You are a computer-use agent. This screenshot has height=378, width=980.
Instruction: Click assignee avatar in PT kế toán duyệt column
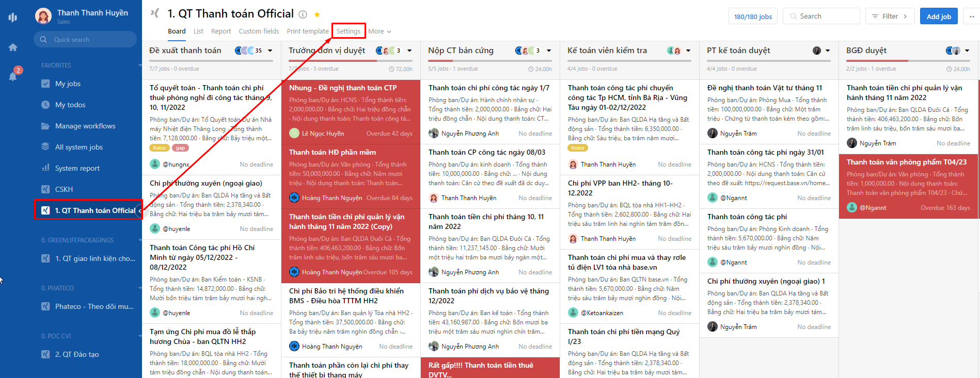point(817,51)
